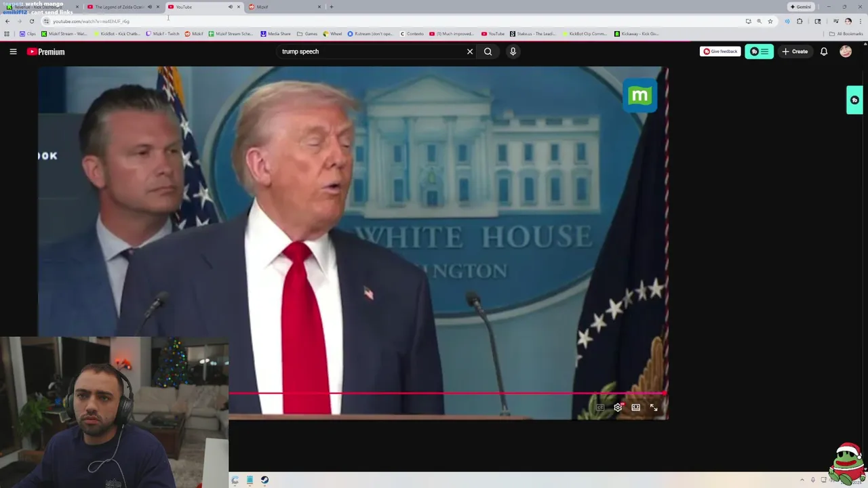
Task: Enter fullscreen video mode
Action: (x=654, y=407)
